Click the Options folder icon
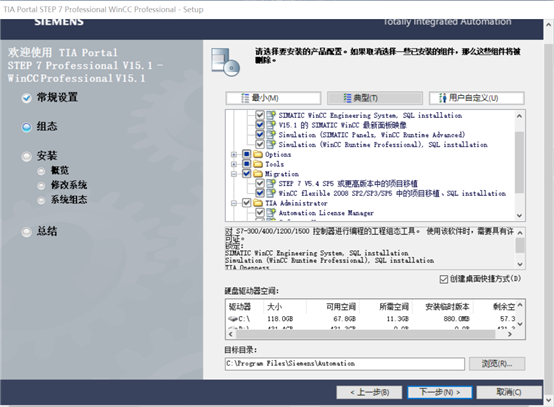Screen dimensions: 554x407 [x=258, y=154]
